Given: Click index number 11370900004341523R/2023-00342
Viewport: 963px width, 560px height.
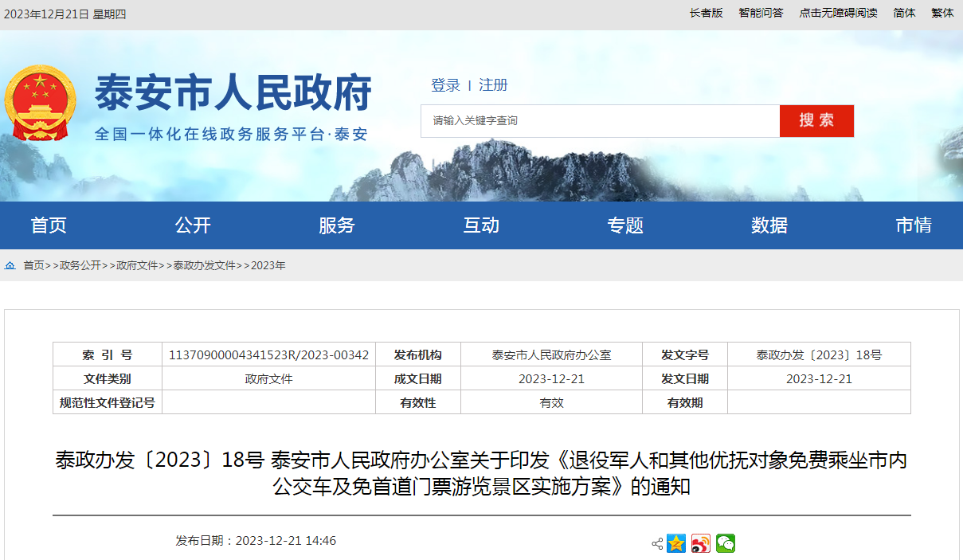Looking at the screenshot, I should click(x=268, y=354).
